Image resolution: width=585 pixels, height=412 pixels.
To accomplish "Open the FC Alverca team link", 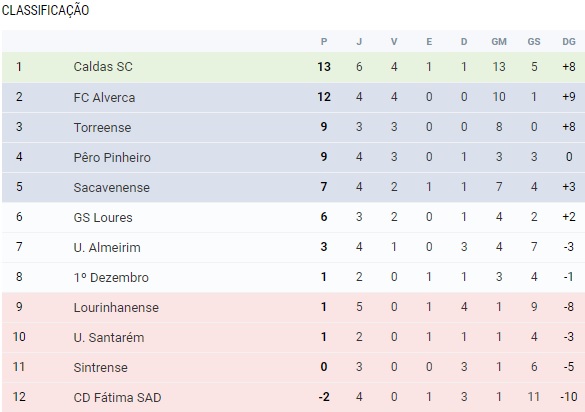I will (104, 97).
